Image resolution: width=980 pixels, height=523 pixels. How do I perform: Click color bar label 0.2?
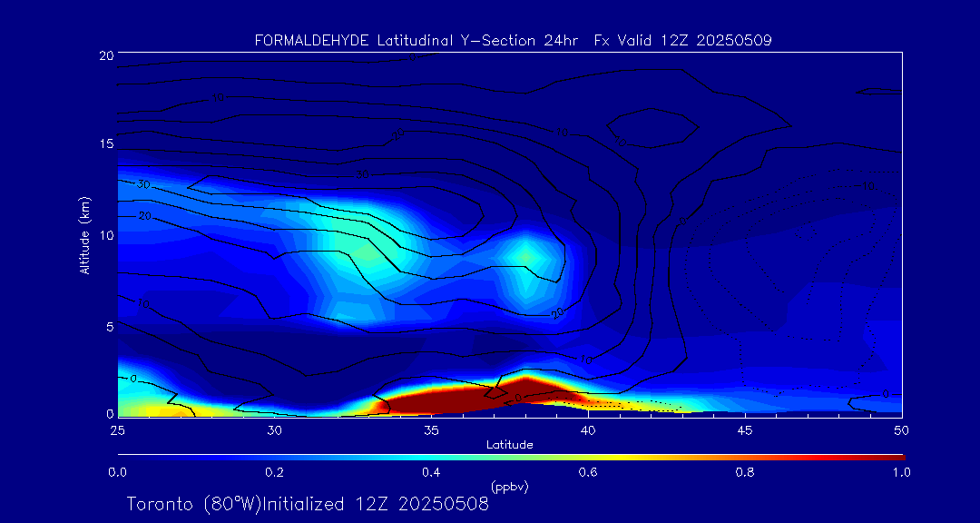274,472
